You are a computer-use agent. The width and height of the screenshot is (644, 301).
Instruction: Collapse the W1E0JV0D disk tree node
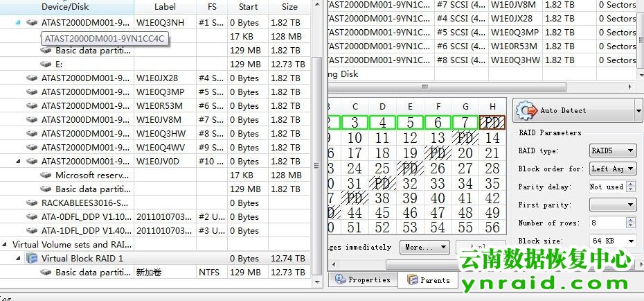pos(19,162)
